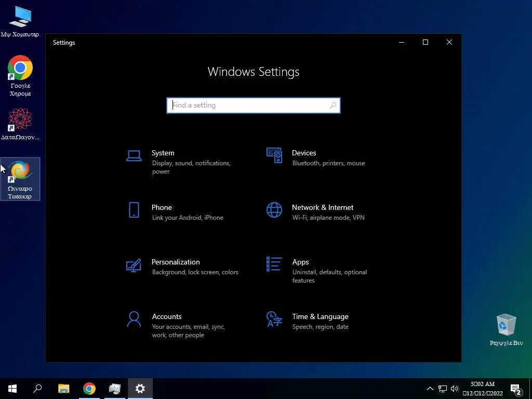Click the magnifier icon in search box
Viewport: 532px width, 399px height.
click(333, 105)
